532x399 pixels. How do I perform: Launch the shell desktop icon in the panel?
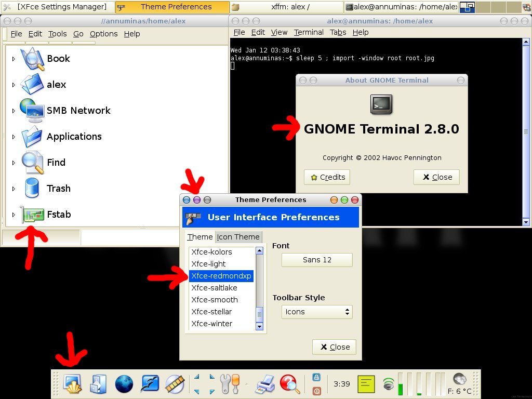coord(72,384)
